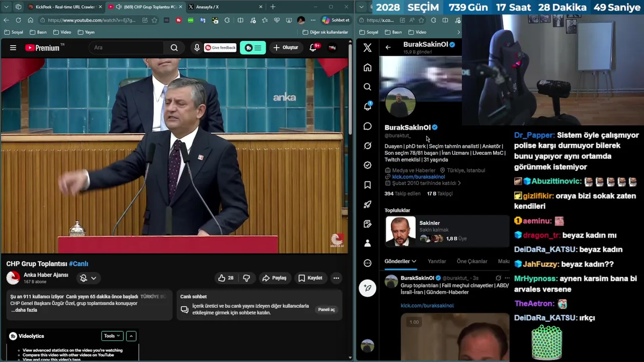Viewport: 644px width, 362px height.
Task: Open the YouTube hamburger guide menu
Action: pos(13,48)
